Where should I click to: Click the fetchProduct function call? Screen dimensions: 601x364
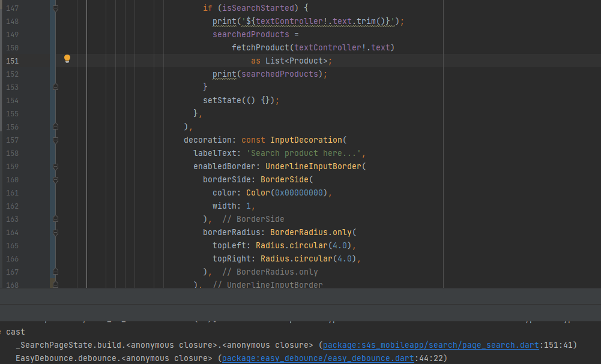coord(260,47)
